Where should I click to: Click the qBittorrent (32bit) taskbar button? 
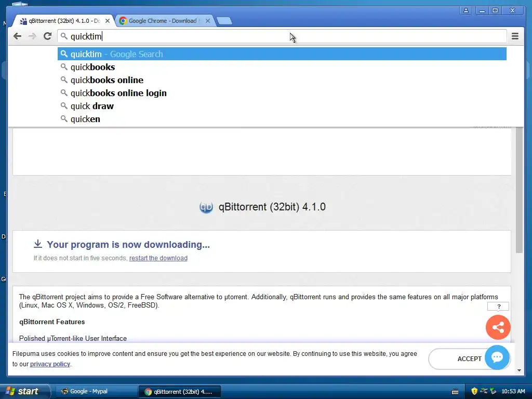(x=179, y=392)
